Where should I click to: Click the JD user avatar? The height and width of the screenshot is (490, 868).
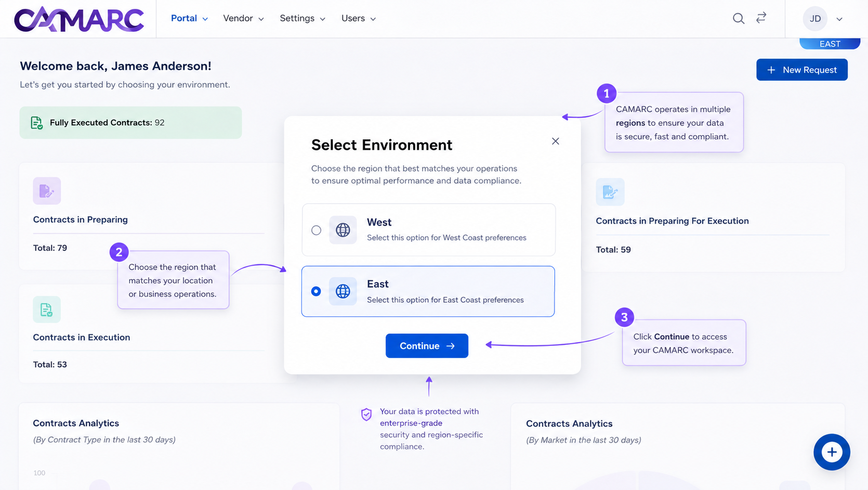815,19
